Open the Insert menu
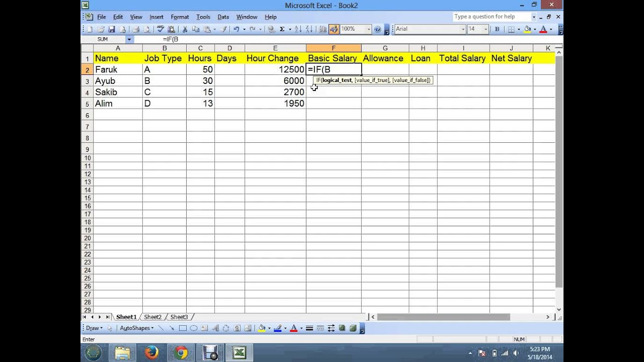The image size is (644, 362). click(x=156, y=17)
